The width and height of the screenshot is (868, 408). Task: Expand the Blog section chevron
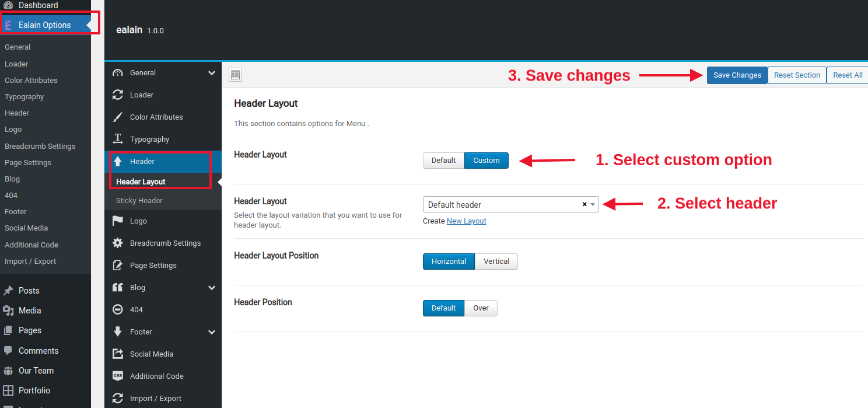[x=212, y=288]
